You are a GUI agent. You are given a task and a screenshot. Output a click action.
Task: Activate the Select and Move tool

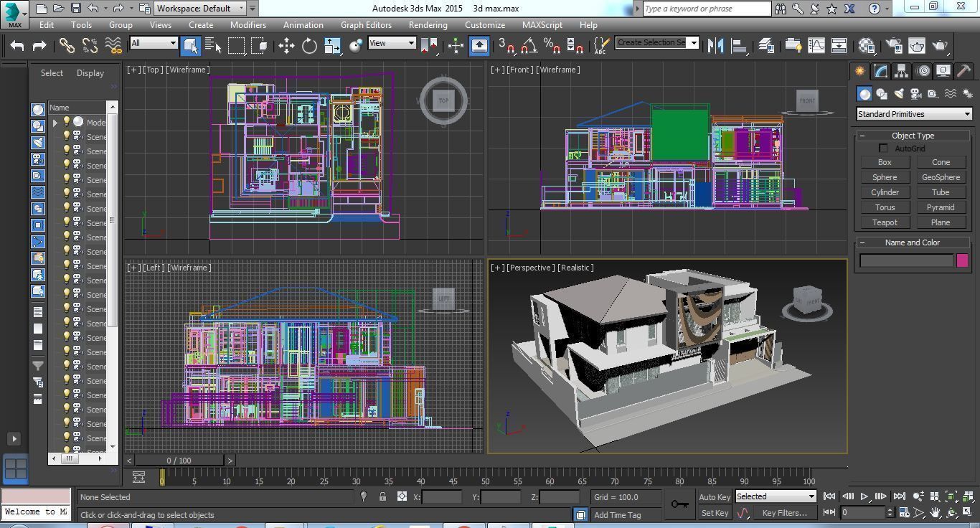tap(286, 46)
